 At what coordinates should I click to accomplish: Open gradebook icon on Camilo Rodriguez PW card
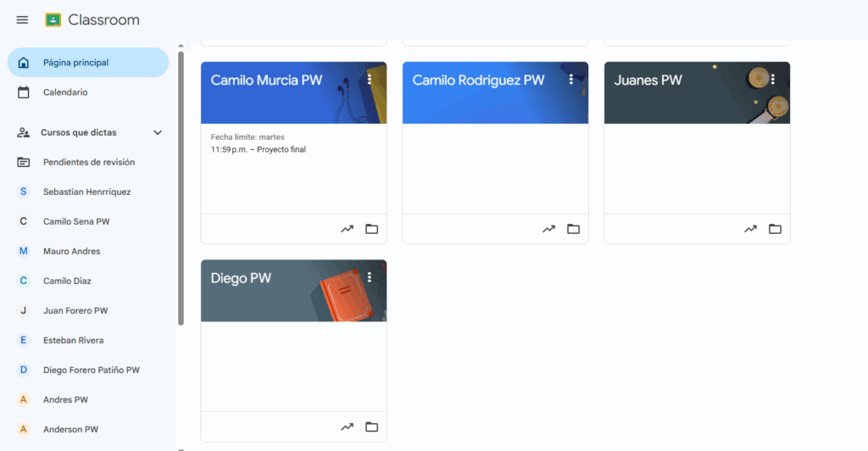coord(548,229)
